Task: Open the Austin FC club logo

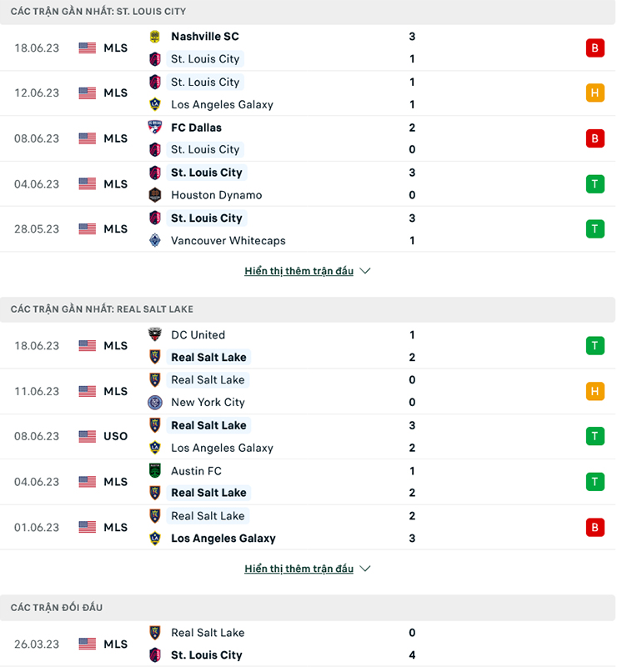Action: pos(153,470)
